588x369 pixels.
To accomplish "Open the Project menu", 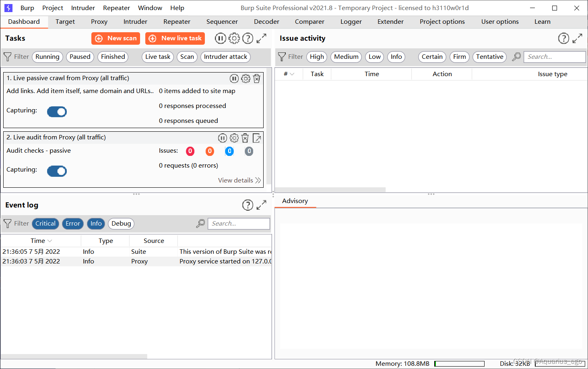I will pyautogui.click(x=53, y=8).
